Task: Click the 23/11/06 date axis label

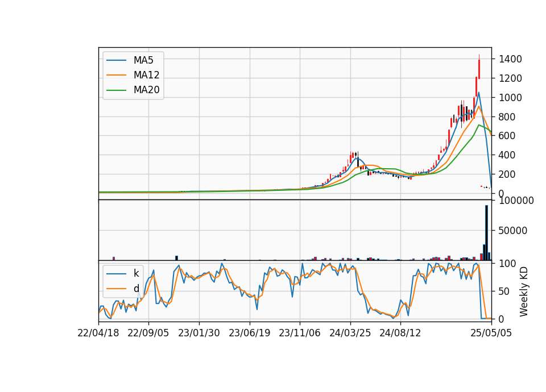Action: (300, 333)
